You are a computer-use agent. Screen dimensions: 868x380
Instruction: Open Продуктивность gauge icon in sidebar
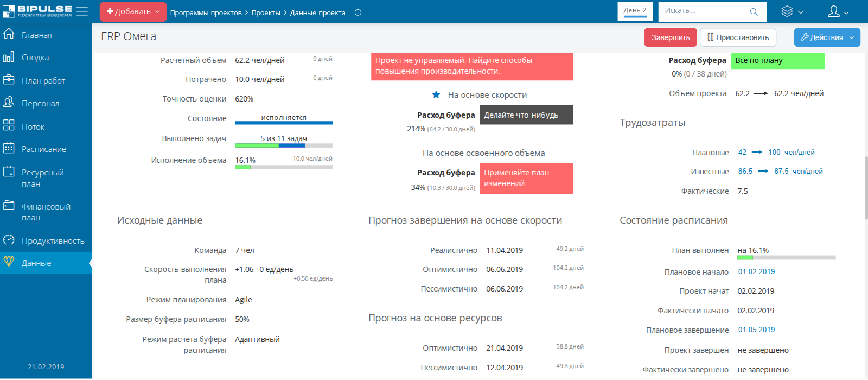(9, 240)
